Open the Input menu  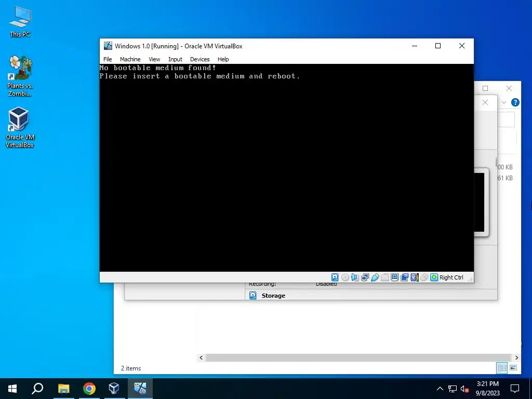tap(175, 59)
